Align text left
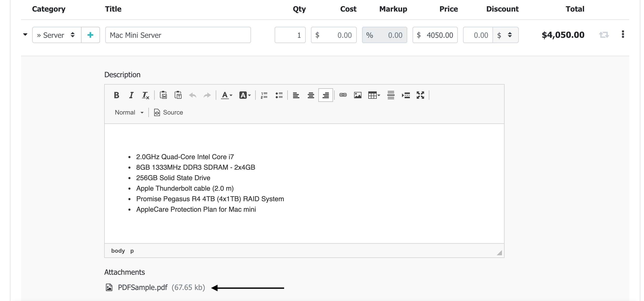644x301 pixels. pos(296,95)
